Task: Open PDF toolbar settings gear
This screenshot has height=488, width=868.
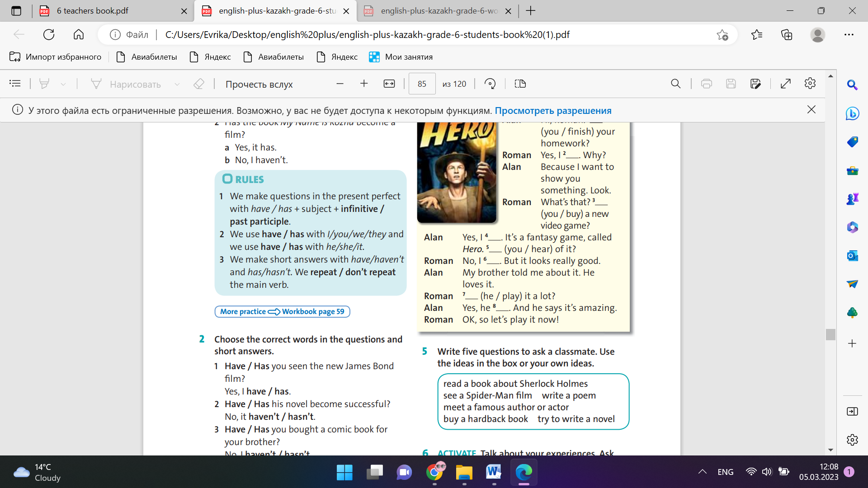Action: coord(810,84)
